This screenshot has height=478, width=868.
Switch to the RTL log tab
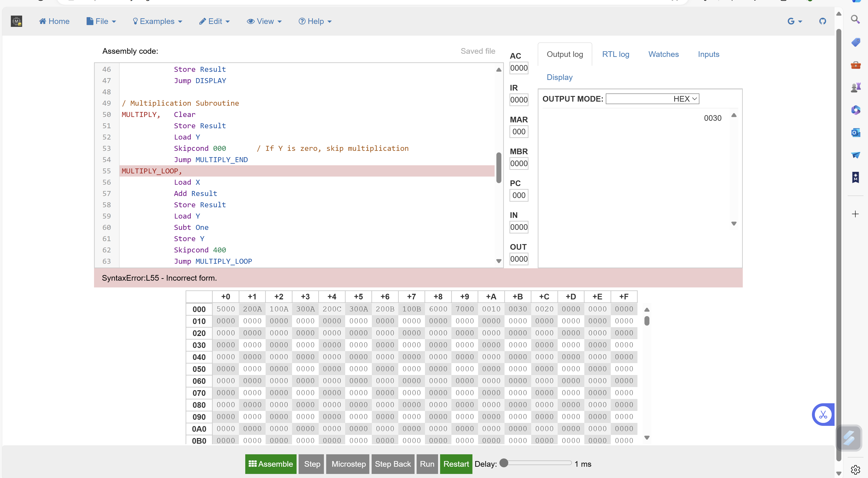[616, 54]
